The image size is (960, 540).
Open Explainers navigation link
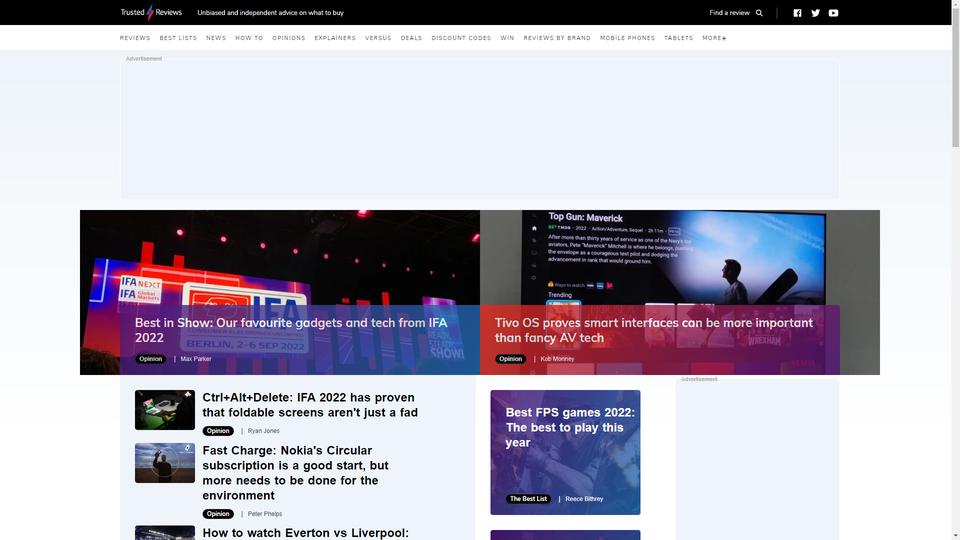[x=335, y=38]
